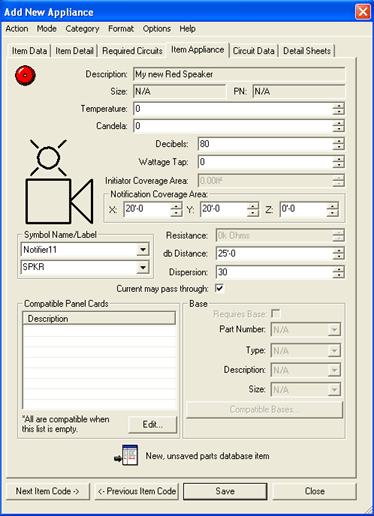Decrease the db Distance spinner arrow
Viewport: 374px width, 516px height.
click(338, 257)
